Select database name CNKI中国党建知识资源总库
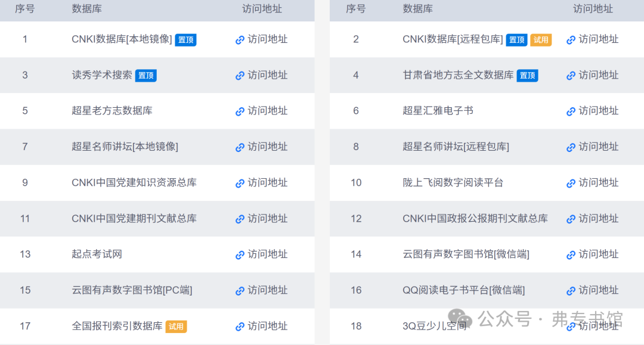644x345 pixels. click(x=134, y=182)
